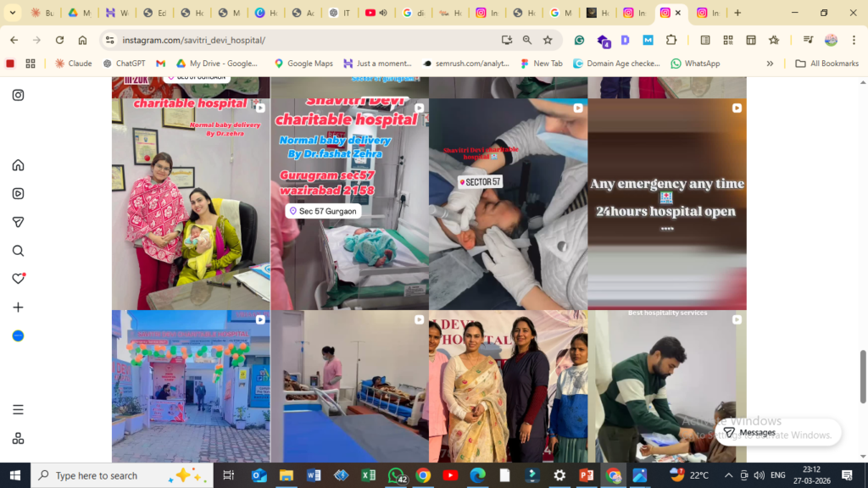Click the Create plus icon in sidebar
The image size is (868, 488).
click(18, 308)
